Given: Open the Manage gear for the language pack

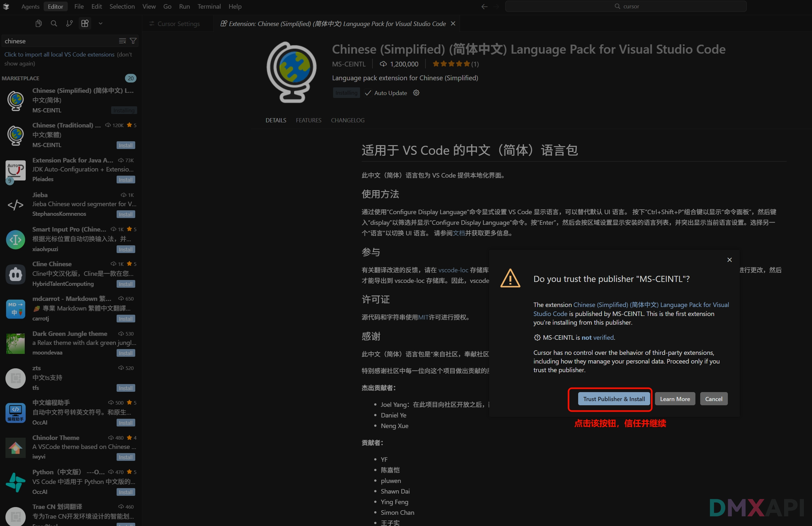Looking at the screenshot, I should coord(416,93).
